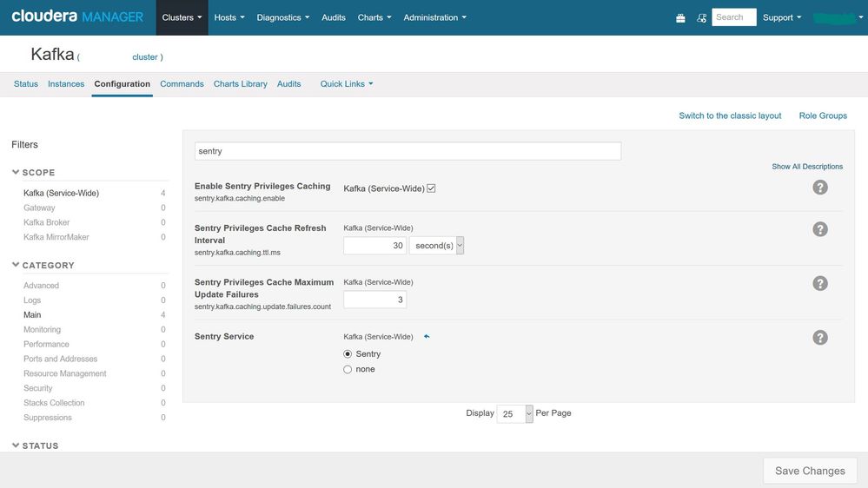Filter by Performance category
The image size is (868, 488).
pyautogui.click(x=47, y=344)
